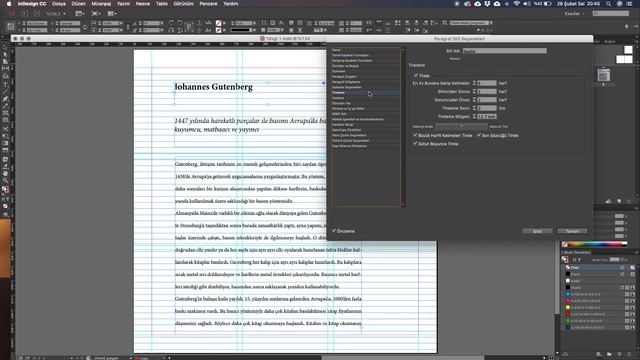Open the Mizanpaj menu
The width and height of the screenshot is (640, 360).
(101, 4)
